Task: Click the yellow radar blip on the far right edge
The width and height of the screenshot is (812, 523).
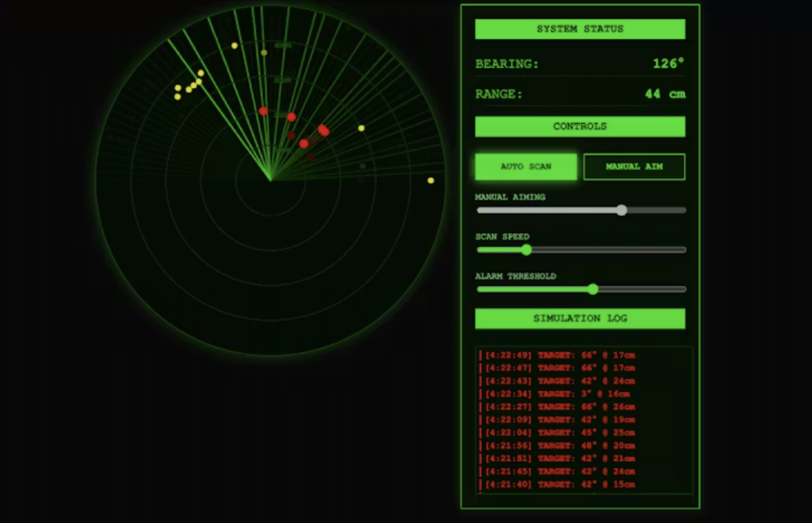Action: [x=431, y=180]
